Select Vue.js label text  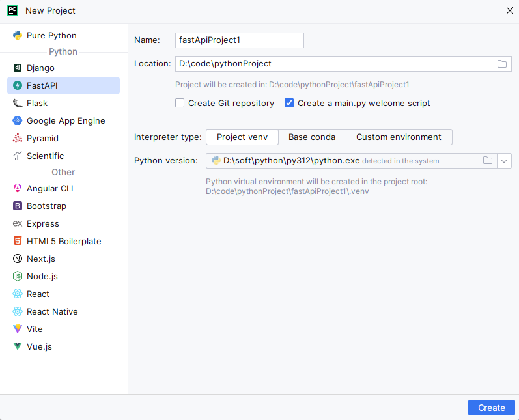tap(39, 347)
